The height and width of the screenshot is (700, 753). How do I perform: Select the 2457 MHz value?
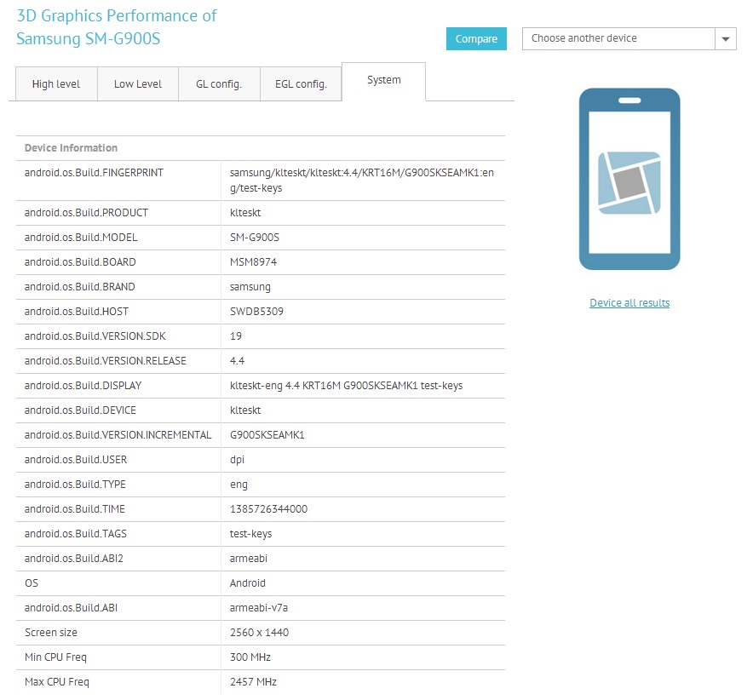(253, 683)
